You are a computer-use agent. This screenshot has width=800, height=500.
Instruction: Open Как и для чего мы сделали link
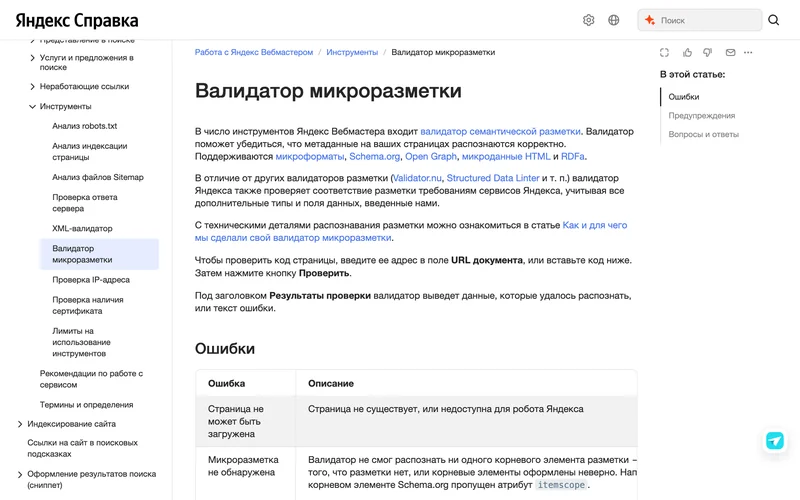pos(595,225)
